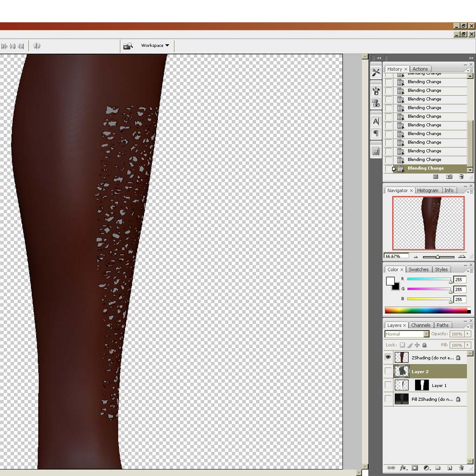Create new snapshot in History panel
The height and width of the screenshot is (476, 476).
pyautogui.click(x=449, y=177)
